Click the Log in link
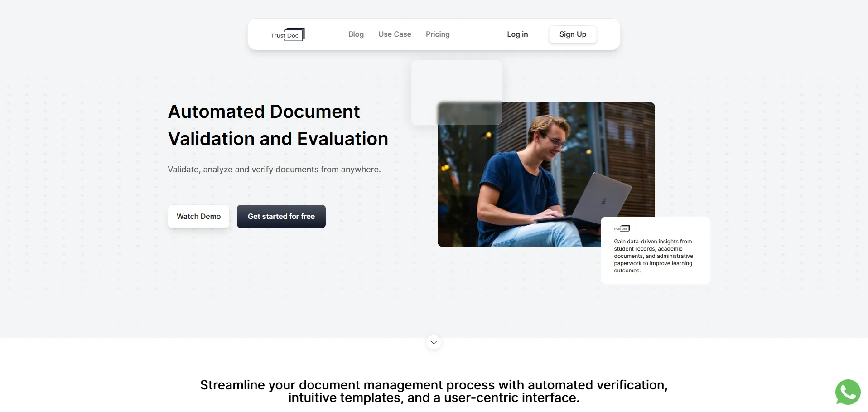 (517, 34)
